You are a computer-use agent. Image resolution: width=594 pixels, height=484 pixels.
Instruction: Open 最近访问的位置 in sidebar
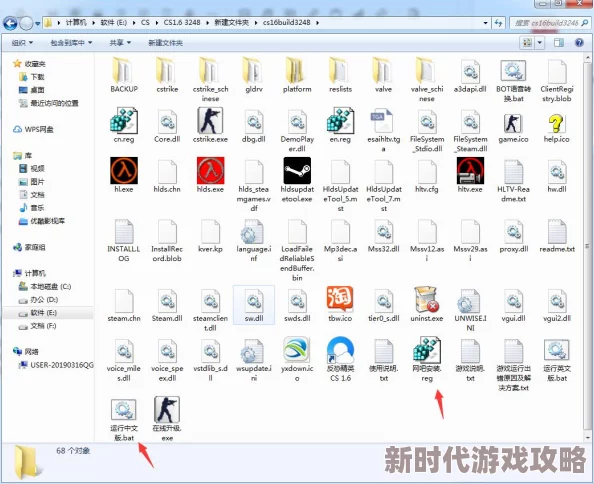[x=49, y=103]
